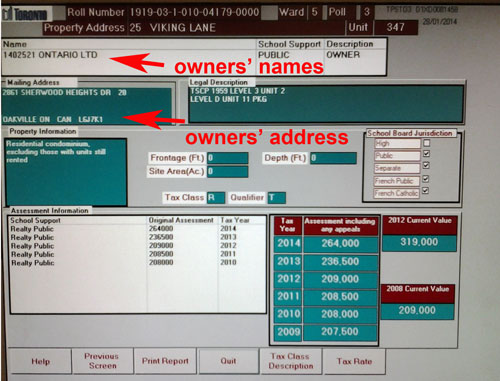Image resolution: width=500 pixels, height=381 pixels.
Task: Click the Tax Class field showing R
Action: pyautogui.click(x=216, y=198)
